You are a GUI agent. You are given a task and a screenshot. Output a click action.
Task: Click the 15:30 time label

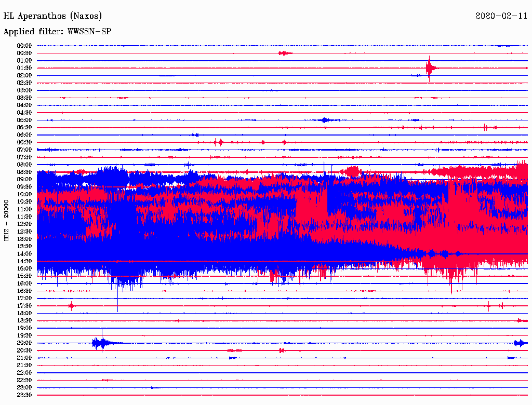[24, 276]
